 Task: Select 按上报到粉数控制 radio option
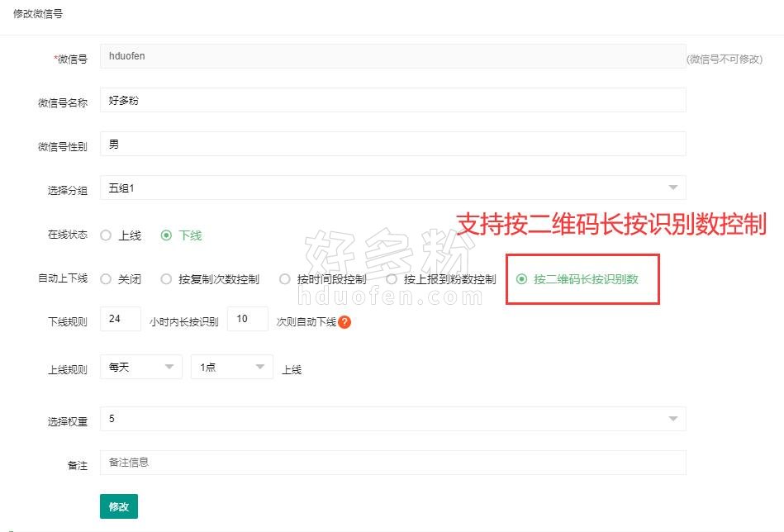(x=392, y=279)
